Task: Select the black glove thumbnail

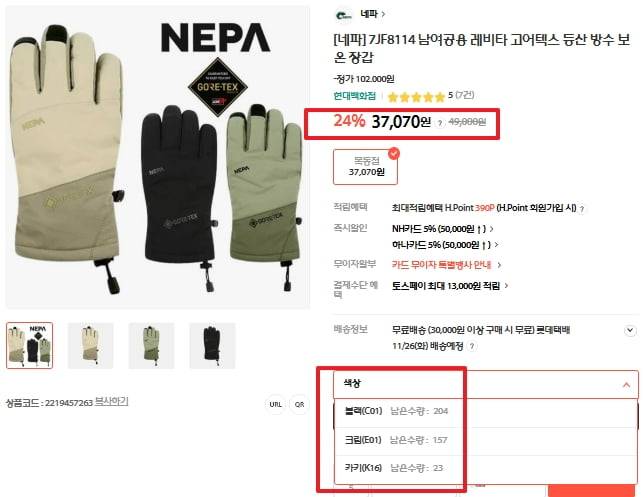Action: point(212,345)
